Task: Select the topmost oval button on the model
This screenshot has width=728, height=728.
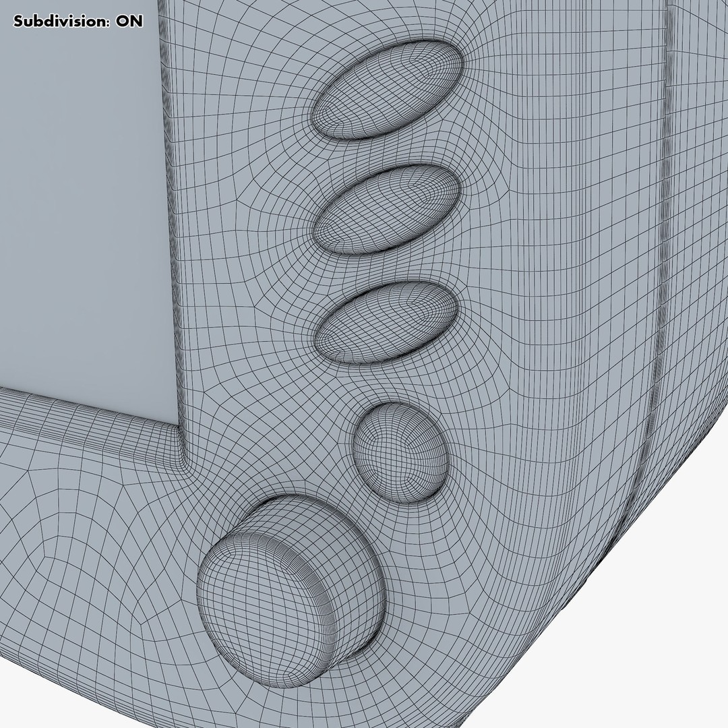Action: pyautogui.click(x=388, y=90)
